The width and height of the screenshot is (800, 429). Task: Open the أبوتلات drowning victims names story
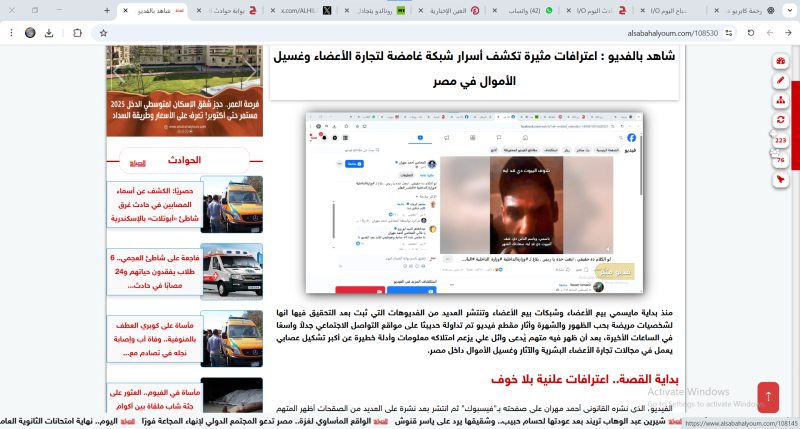pos(155,205)
